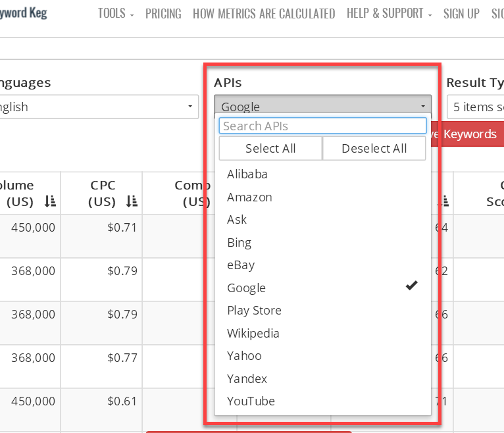Enable the YouTube API option
504x433 pixels.
click(251, 401)
